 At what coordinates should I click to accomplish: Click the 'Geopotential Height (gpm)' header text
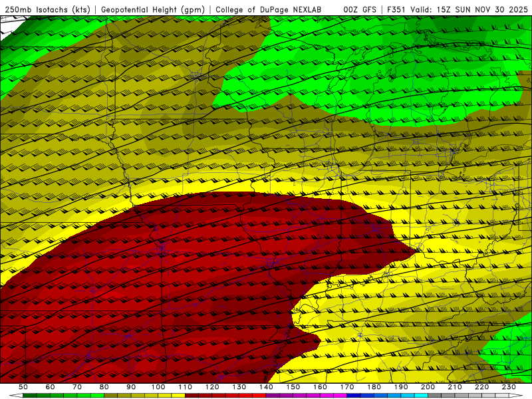pos(153,9)
